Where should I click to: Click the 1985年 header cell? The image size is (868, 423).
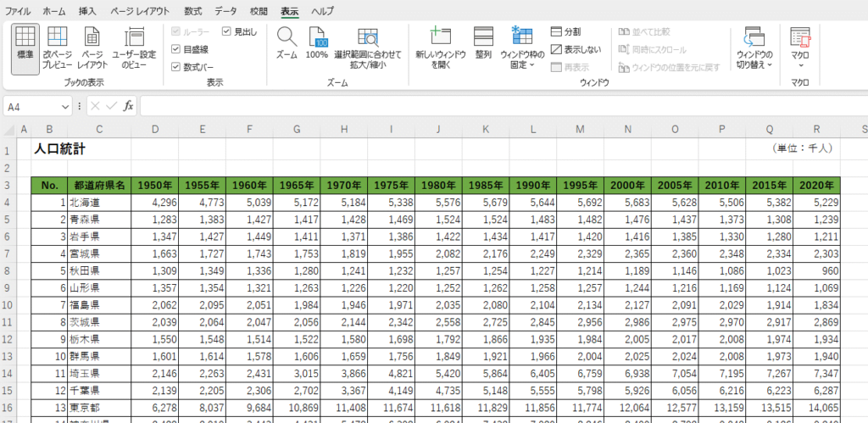[x=486, y=186]
